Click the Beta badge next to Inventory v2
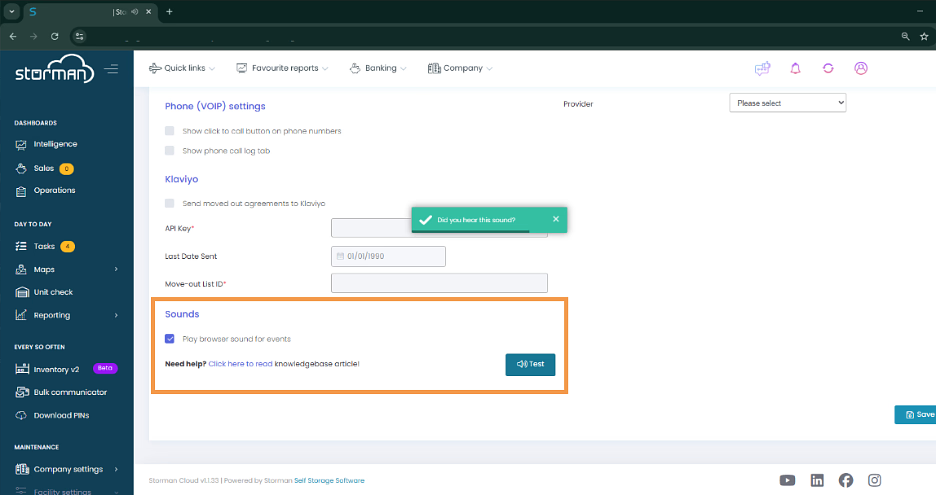The width and height of the screenshot is (936, 495). [105, 368]
